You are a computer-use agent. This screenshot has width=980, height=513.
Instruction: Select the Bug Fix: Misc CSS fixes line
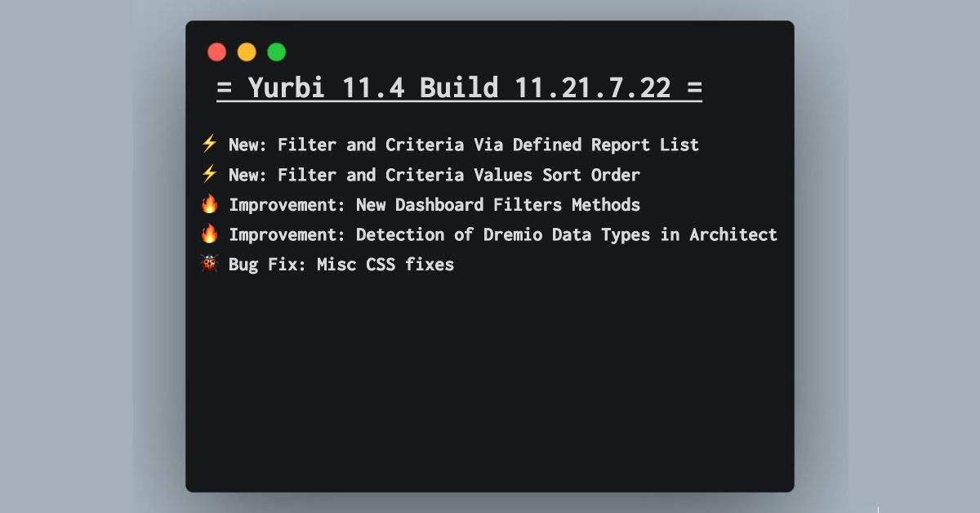point(341,264)
